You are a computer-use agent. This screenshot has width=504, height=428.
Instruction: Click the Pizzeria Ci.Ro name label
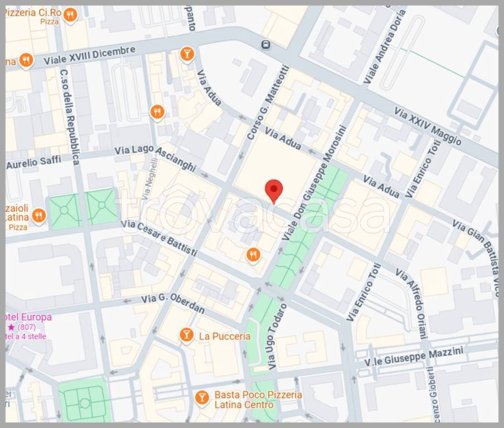point(33,12)
